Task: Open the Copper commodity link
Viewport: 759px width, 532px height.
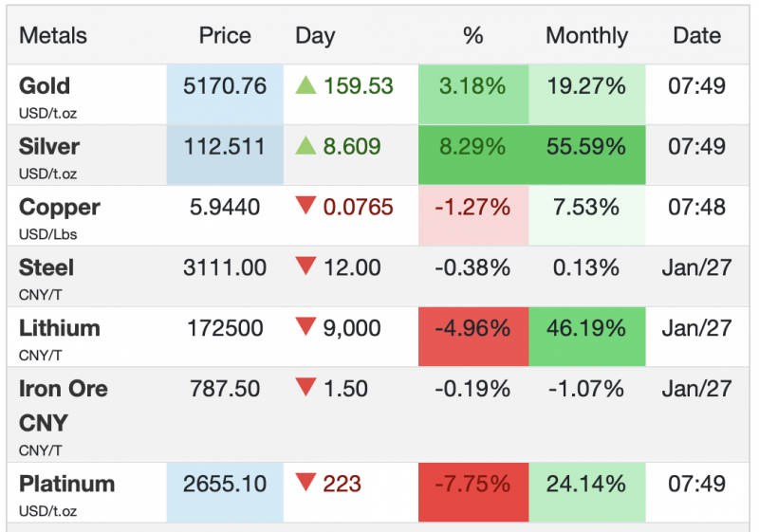Action: tap(59, 207)
